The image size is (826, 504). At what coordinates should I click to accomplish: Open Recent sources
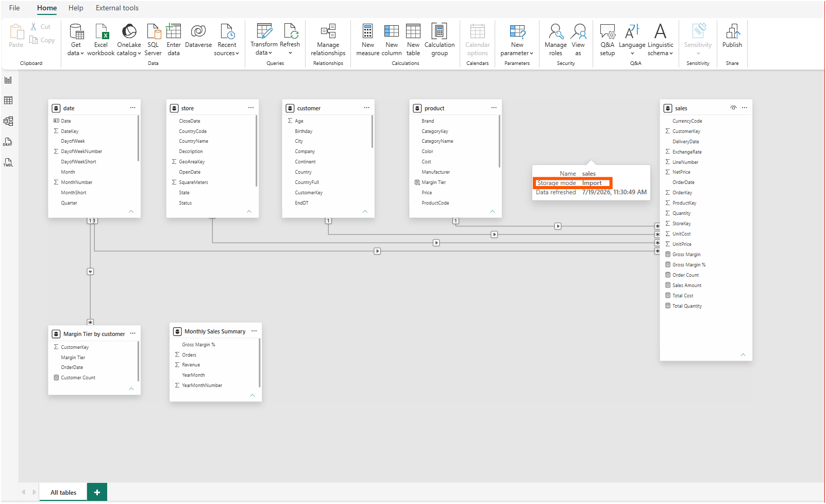click(227, 40)
